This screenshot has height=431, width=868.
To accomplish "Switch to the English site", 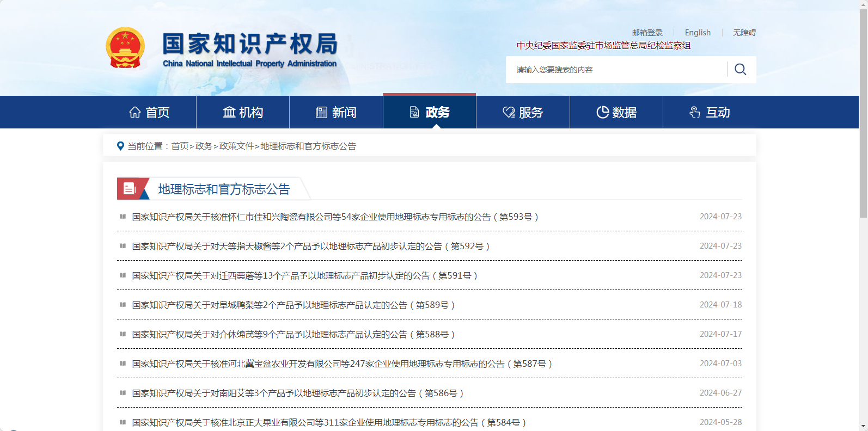I will (698, 33).
